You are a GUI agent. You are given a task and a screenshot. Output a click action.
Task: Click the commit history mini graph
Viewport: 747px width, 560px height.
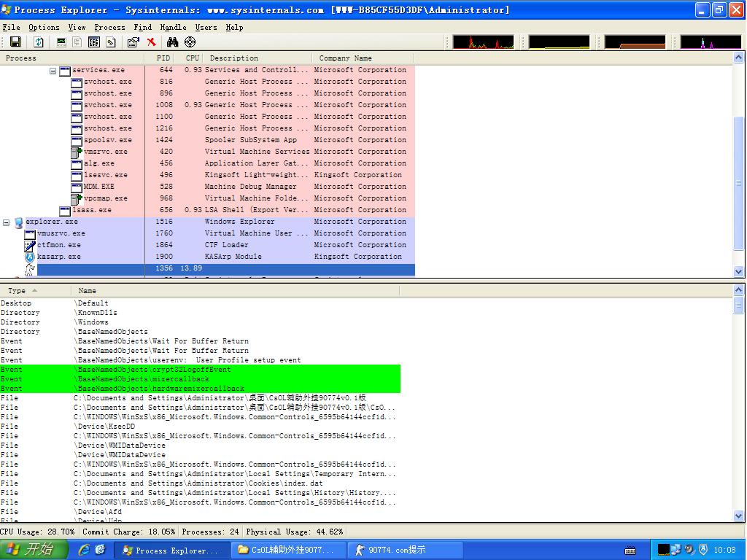[559, 42]
